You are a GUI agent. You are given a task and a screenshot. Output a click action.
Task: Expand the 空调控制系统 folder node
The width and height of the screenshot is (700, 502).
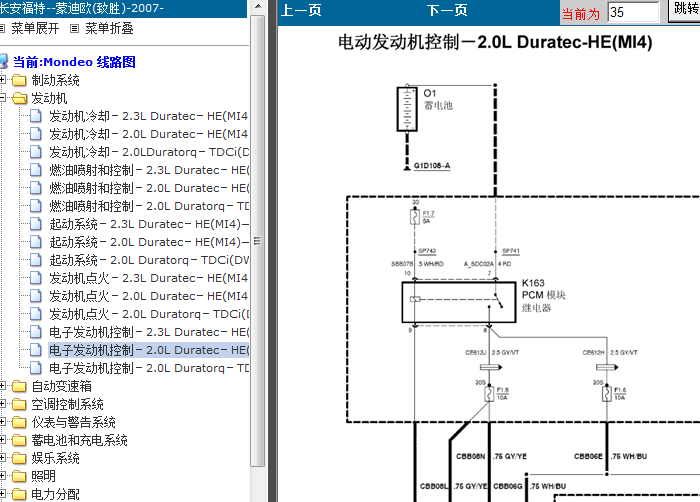(x=2, y=404)
